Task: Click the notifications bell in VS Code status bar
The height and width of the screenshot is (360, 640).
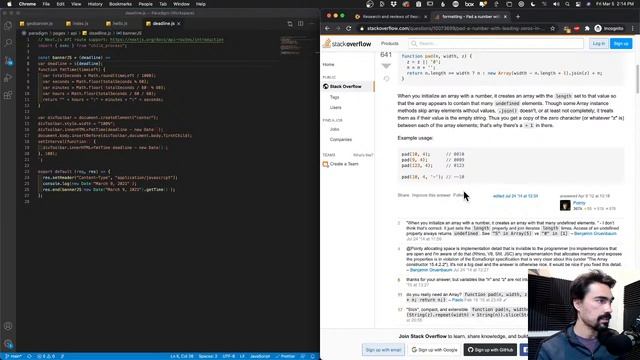Action: [x=313, y=356]
